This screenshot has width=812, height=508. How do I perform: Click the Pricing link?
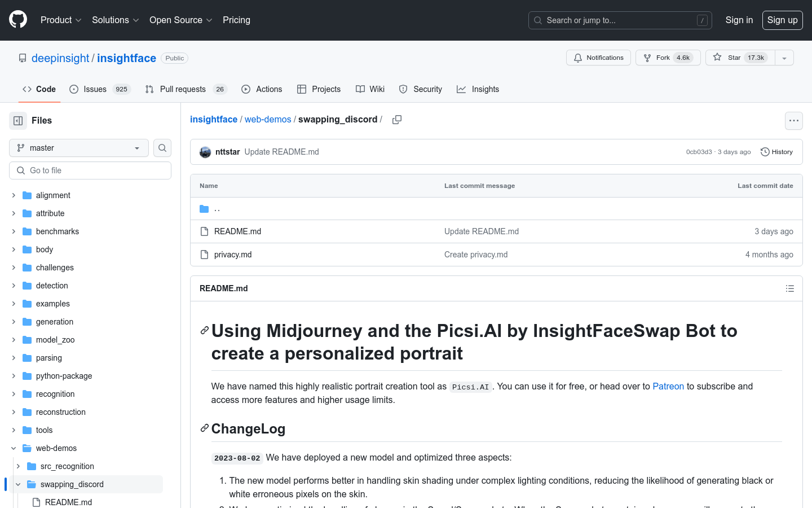236,20
